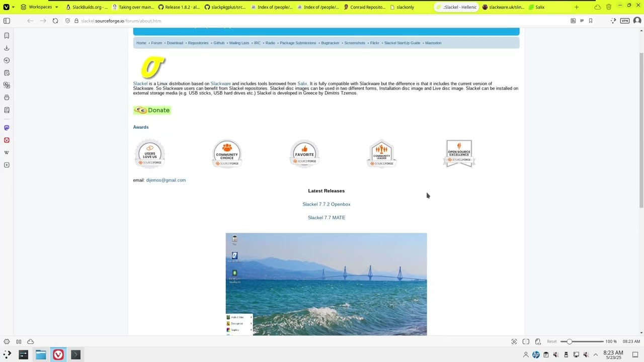Open the extensions toggle icon
Image resolution: width=644 pixels, height=362 pixels.
[613, 21]
